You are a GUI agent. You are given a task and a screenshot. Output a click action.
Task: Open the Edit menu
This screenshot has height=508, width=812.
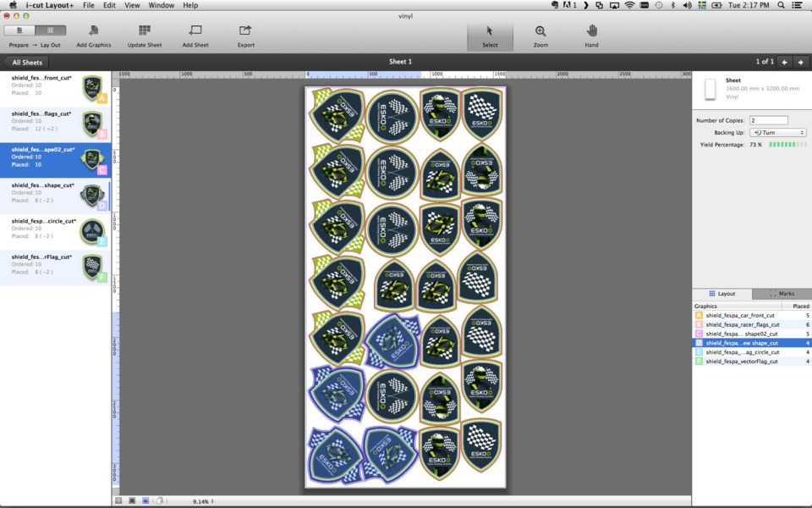[x=109, y=5]
